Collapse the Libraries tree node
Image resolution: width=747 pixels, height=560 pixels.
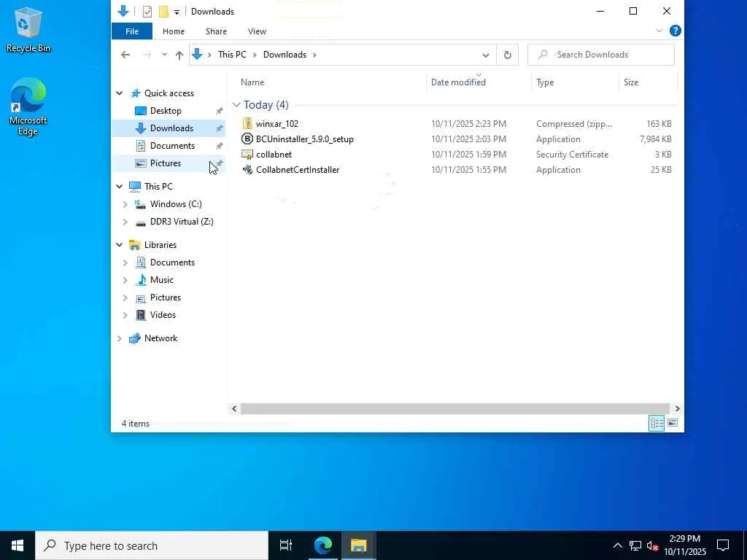(x=119, y=245)
